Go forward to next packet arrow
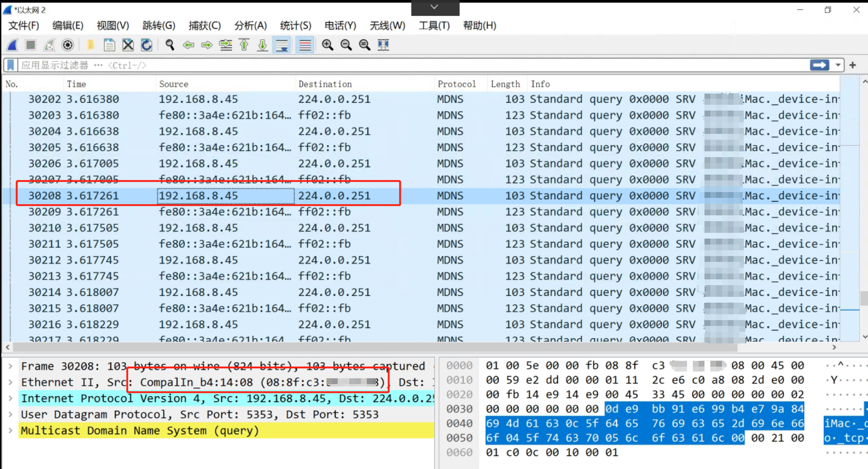Image resolution: width=868 pixels, height=469 pixels. [207, 45]
